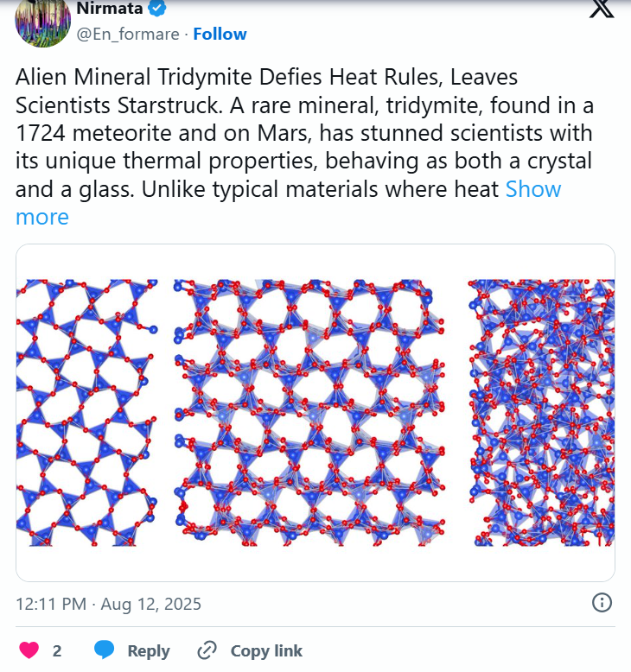Like the tweet with heart icon
This screenshot has width=631, height=672.
tap(29, 650)
